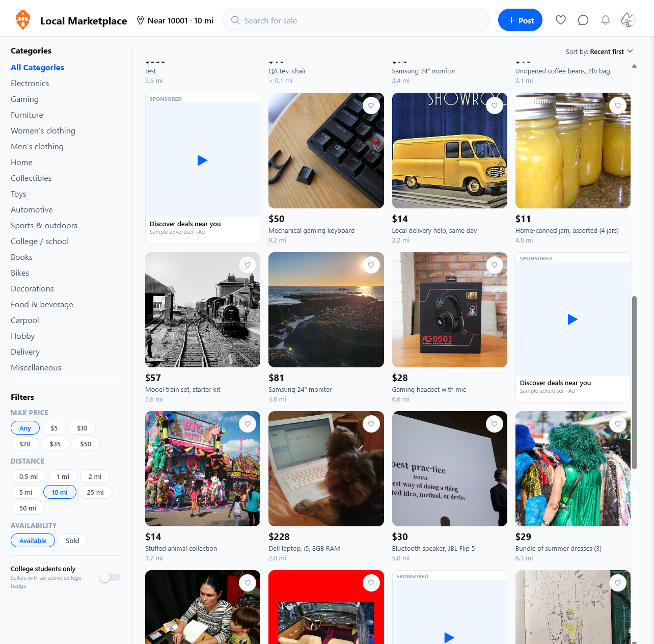Choose 0.5 mi distance filter

click(29, 476)
